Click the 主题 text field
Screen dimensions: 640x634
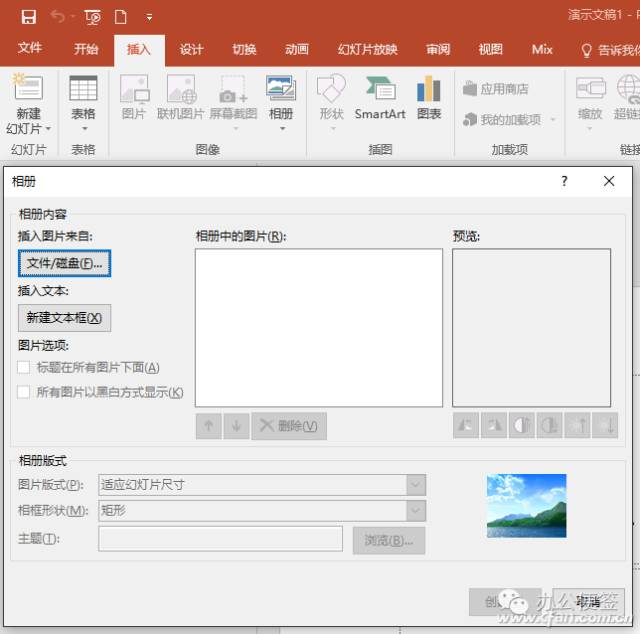click(220, 539)
